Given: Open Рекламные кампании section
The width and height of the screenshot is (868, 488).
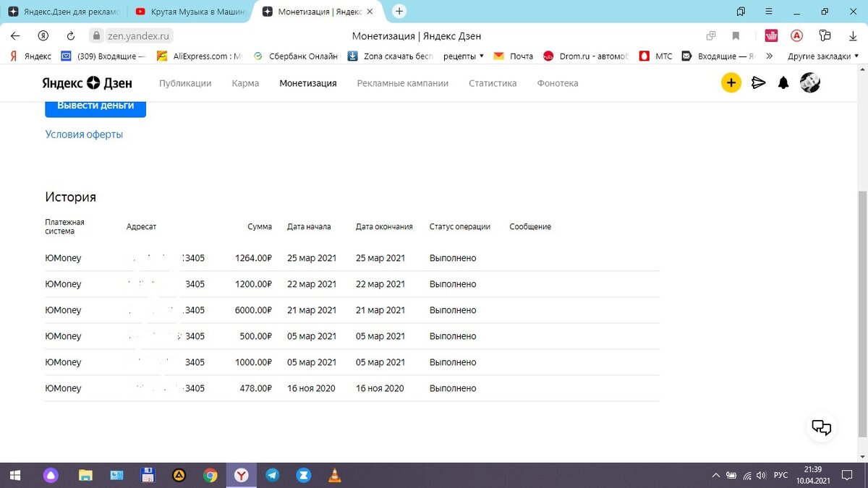Looking at the screenshot, I should coord(402,83).
